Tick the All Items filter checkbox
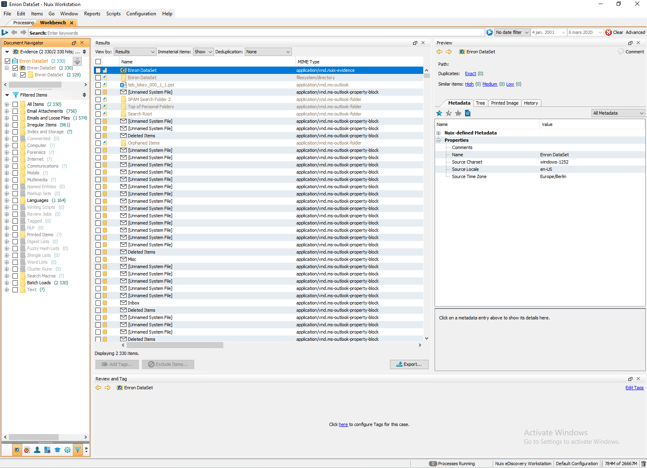647x468 pixels. pos(15,104)
